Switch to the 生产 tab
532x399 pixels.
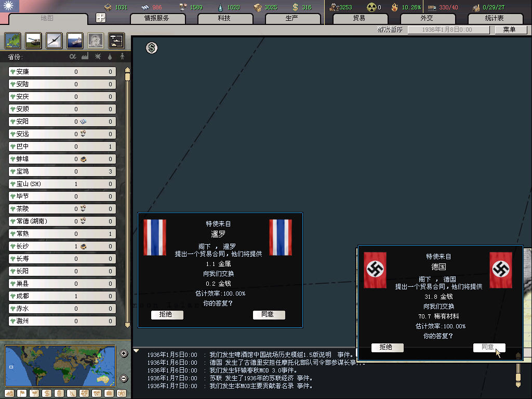coord(292,18)
